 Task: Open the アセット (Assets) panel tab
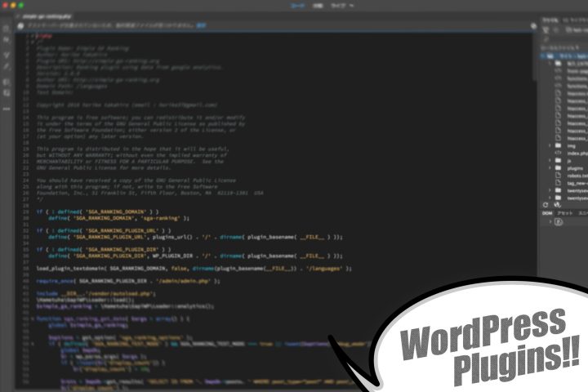coord(565,213)
